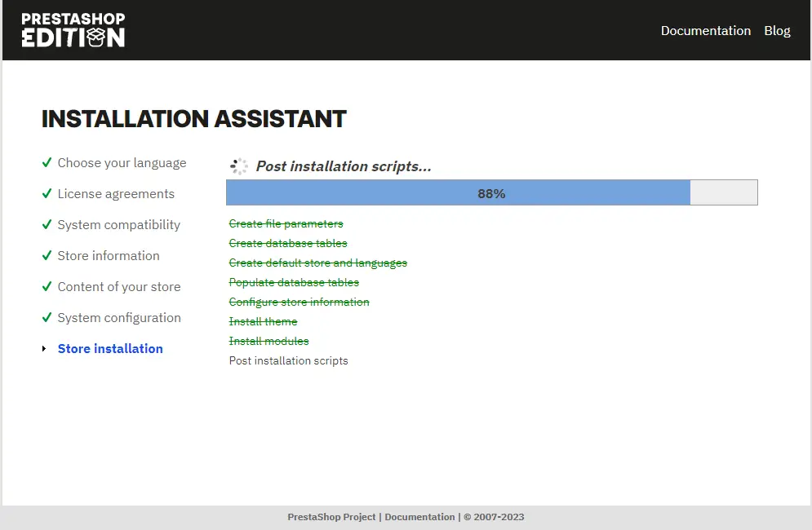
Task: Select the Store installation step
Action: click(x=110, y=349)
